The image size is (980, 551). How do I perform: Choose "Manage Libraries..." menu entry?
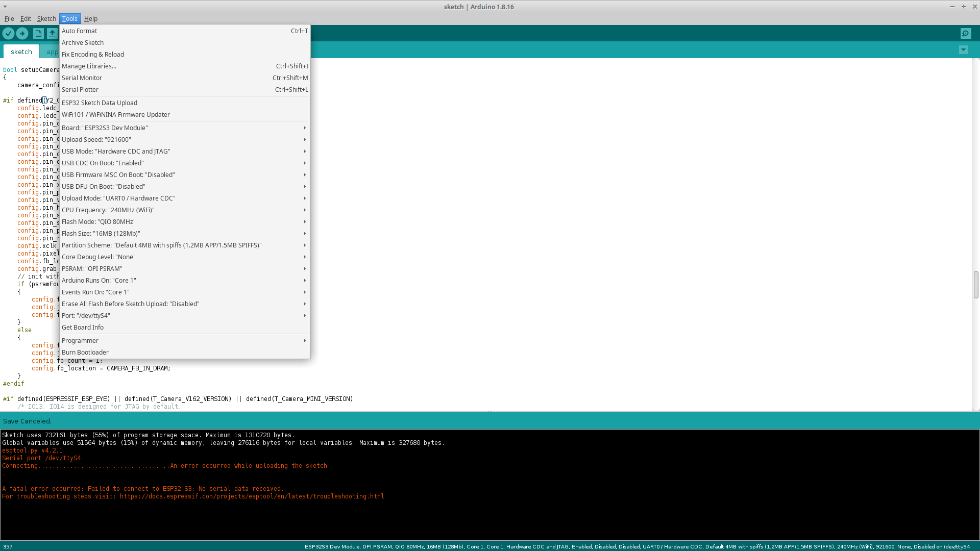point(89,66)
